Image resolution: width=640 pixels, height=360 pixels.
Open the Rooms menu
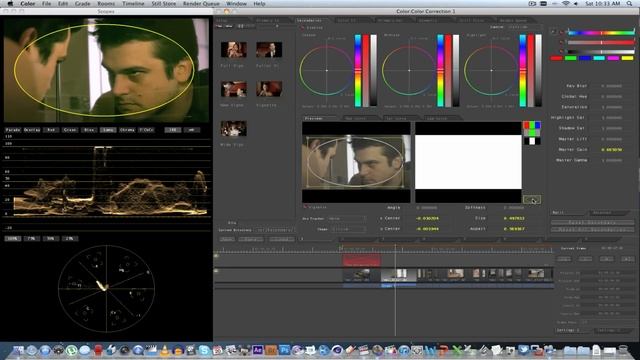(106, 4)
